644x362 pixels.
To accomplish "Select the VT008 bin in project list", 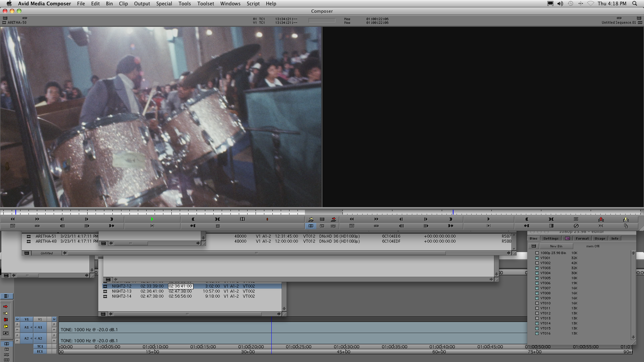I will click(545, 293).
